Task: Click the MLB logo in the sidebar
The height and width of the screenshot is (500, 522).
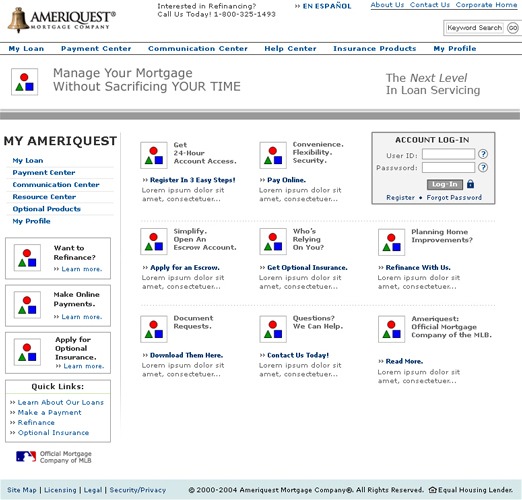Action: point(26,456)
